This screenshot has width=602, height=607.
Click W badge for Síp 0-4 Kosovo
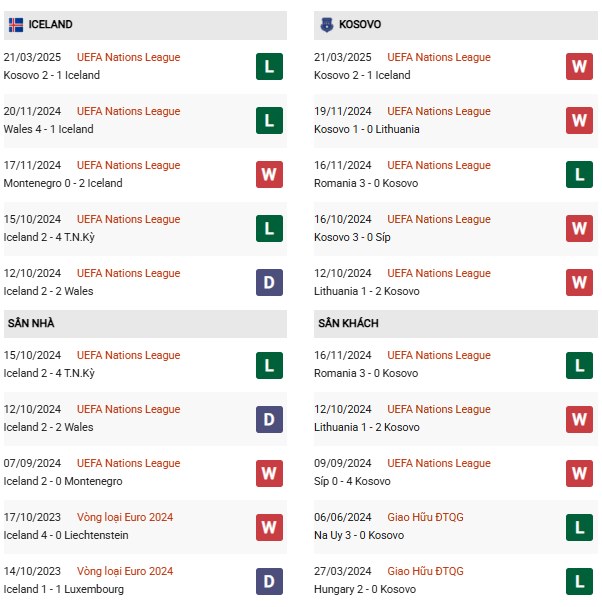point(579,473)
